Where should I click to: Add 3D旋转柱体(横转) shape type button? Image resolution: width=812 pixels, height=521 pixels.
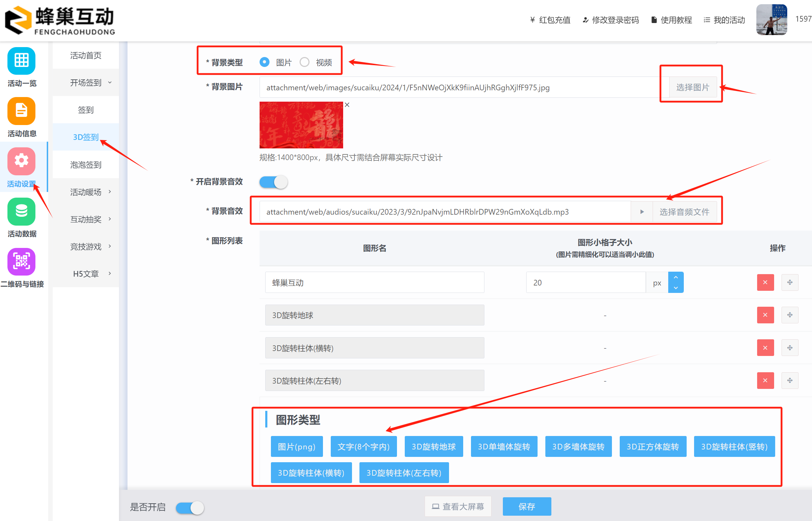pos(311,473)
